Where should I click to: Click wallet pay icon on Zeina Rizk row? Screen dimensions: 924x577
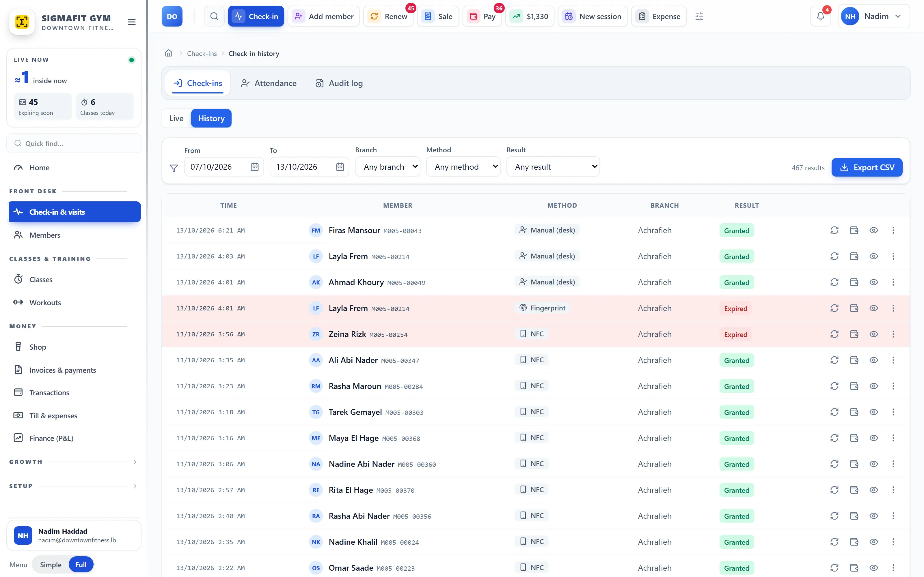pyautogui.click(x=854, y=334)
